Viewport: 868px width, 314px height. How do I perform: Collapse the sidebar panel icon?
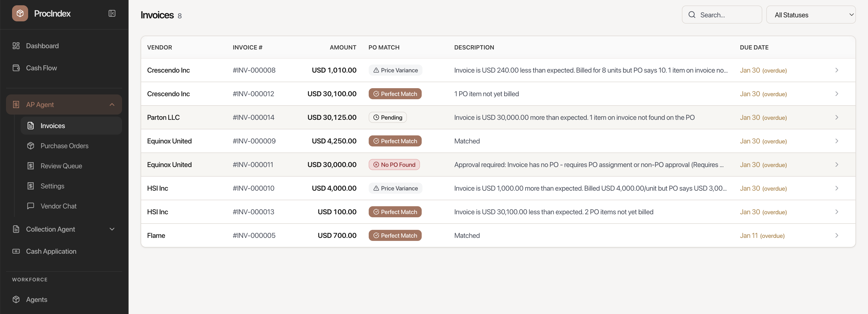112,14
